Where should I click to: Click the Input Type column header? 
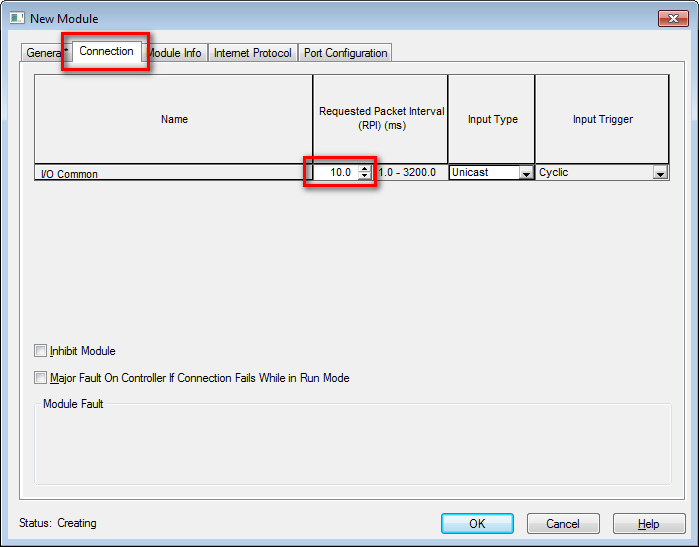pos(492,119)
